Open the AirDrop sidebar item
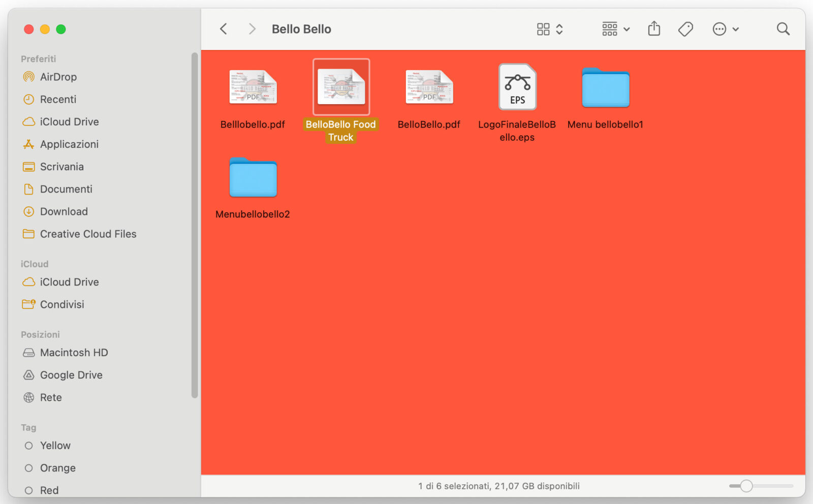This screenshot has width=813, height=504. pyautogui.click(x=58, y=77)
